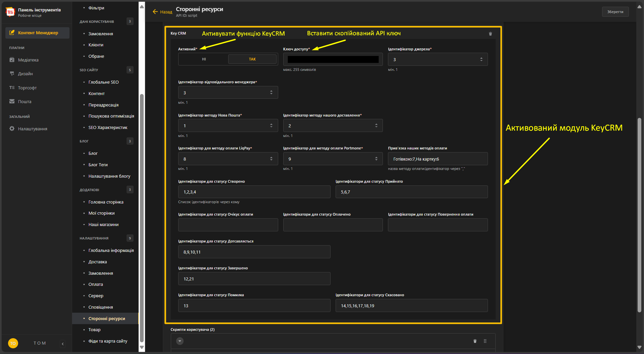Open the Дизайн plugin

[x=26, y=74]
